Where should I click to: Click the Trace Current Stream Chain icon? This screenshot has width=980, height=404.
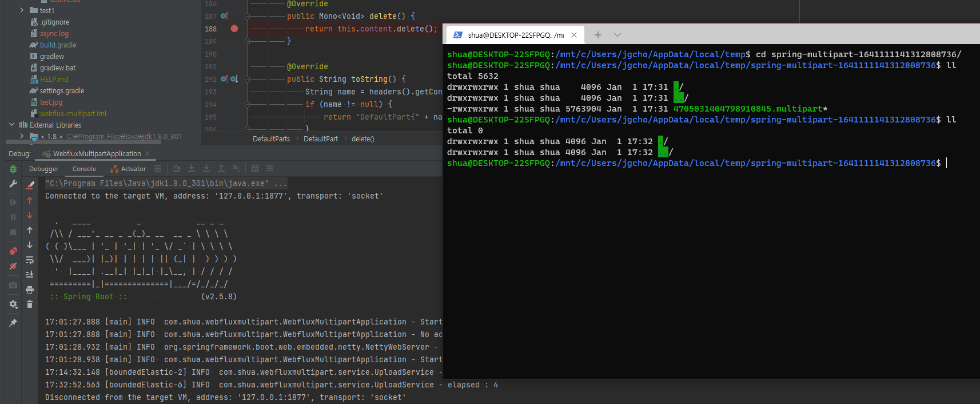[270, 168]
